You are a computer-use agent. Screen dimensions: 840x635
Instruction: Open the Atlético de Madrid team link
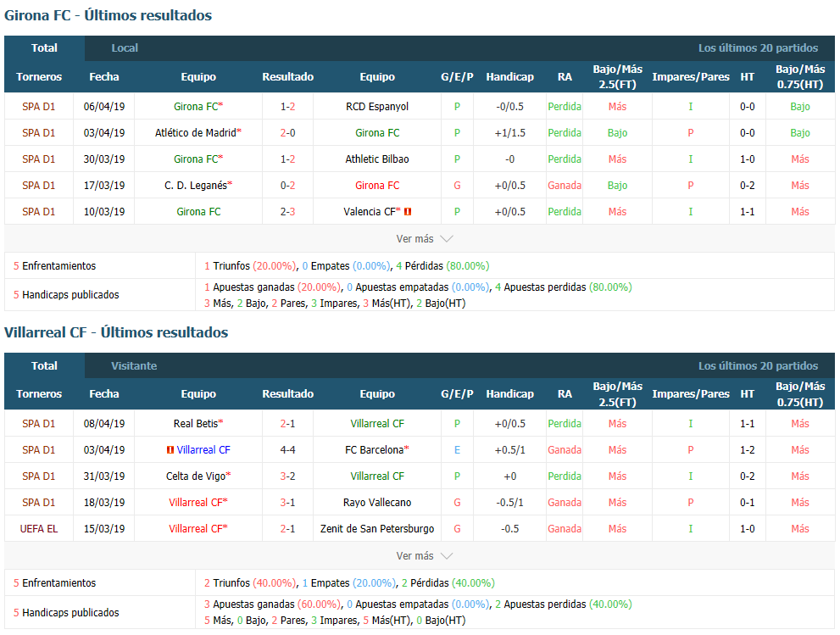[196, 133]
